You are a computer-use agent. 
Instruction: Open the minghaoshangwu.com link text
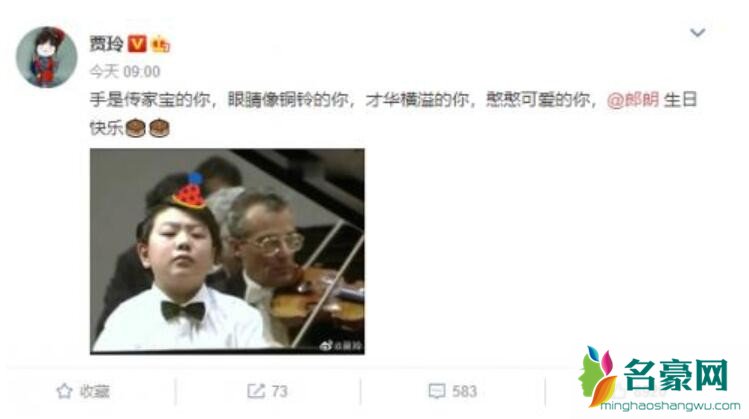(x=670, y=406)
